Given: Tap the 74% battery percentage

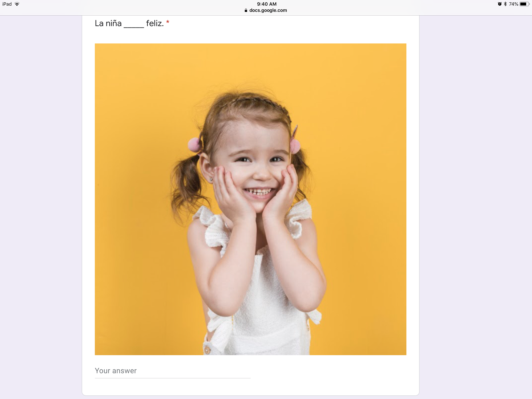Looking at the screenshot, I should (x=513, y=4).
